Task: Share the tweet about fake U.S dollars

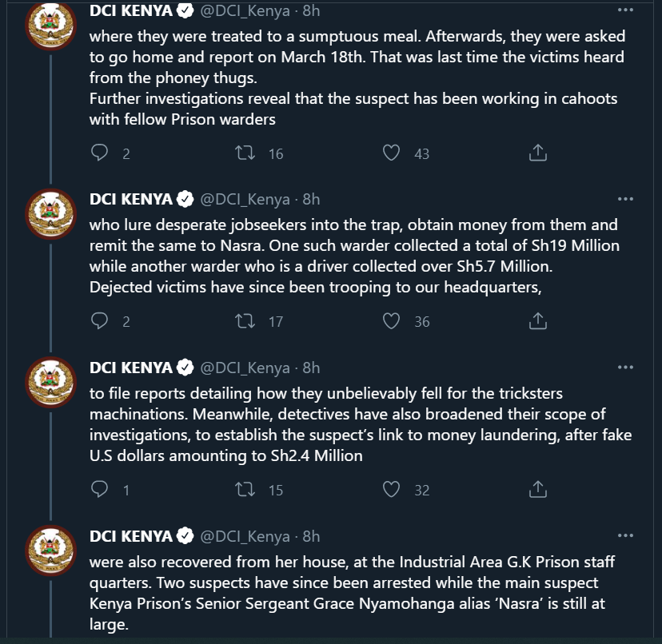Action: pos(538,489)
